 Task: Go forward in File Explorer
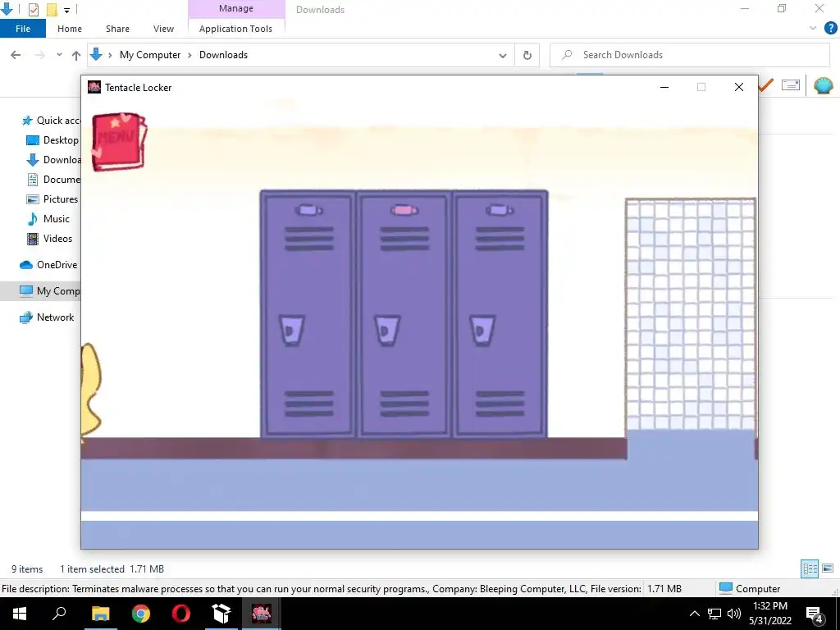[40, 55]
